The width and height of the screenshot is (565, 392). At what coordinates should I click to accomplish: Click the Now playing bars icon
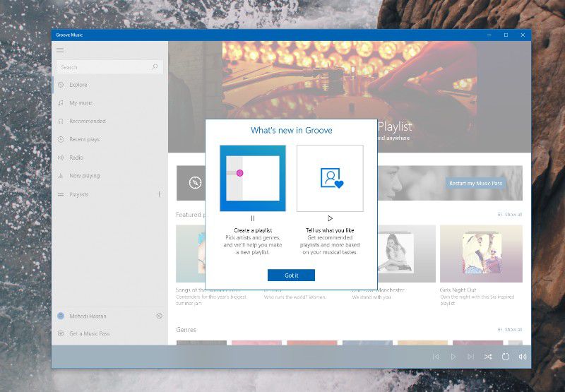(61, 176)
